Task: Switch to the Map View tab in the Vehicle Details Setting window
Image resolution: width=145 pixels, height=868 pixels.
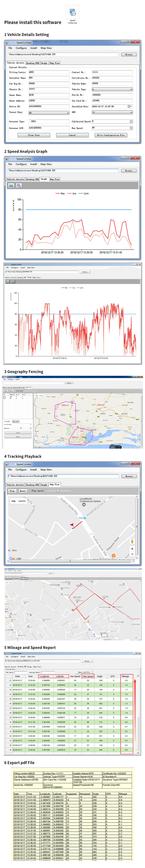Action: pos(55,63)
